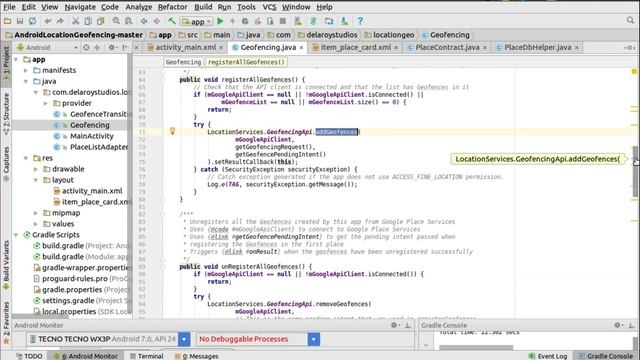The height and width of the screenshot is (360, 640).
Task: Toggle the Event Log tool window
Action: 548,356
